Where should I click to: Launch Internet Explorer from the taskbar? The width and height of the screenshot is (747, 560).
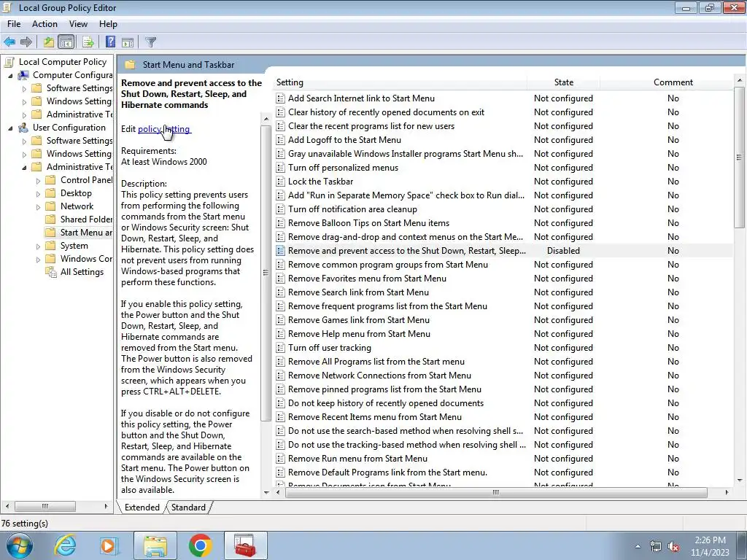tap(65, 545)
